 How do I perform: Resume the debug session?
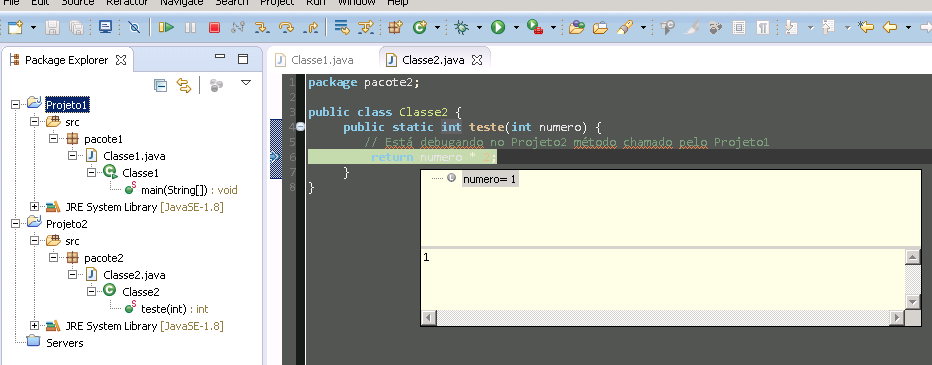166,27
